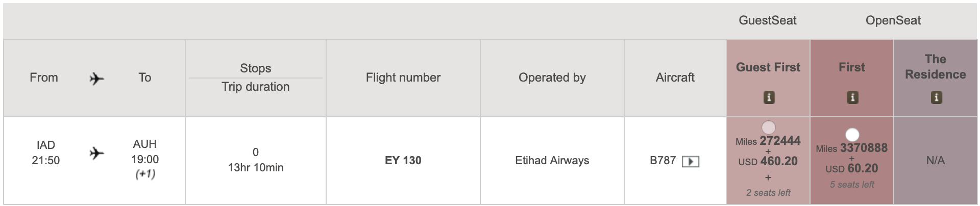Click the First column header
The image size is (980, 206).
coord(852,67)
